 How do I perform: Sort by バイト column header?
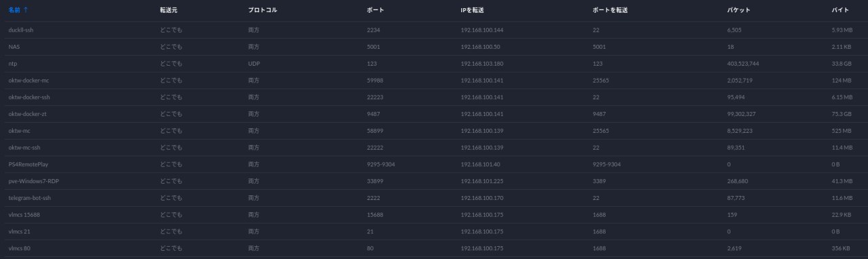(x=840, y=10)
